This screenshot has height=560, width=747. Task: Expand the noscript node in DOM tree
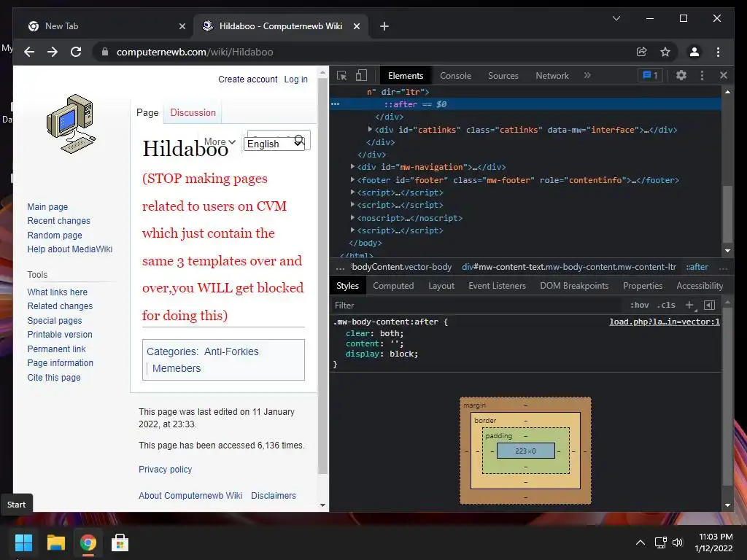tap(352, 217)
